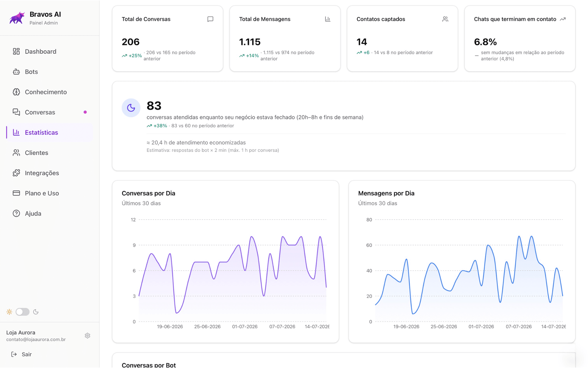Click the Sair logout button

(x=21, y=354)
